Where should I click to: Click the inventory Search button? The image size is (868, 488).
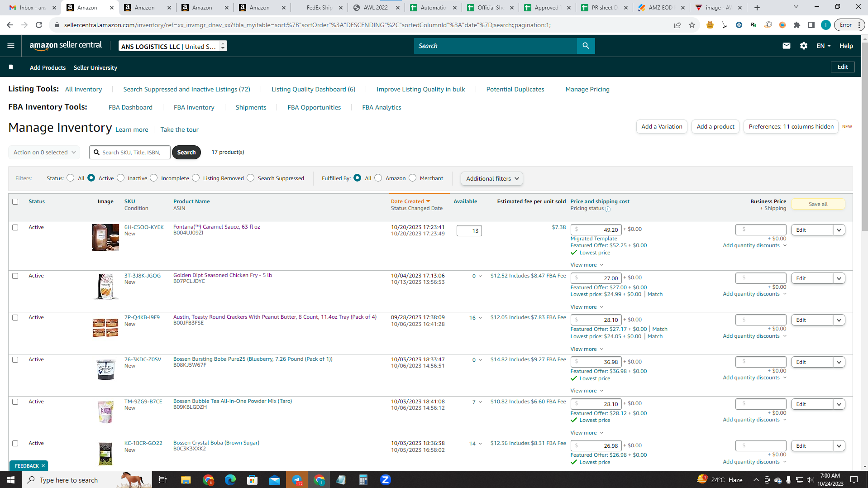(x=186, y=153)
